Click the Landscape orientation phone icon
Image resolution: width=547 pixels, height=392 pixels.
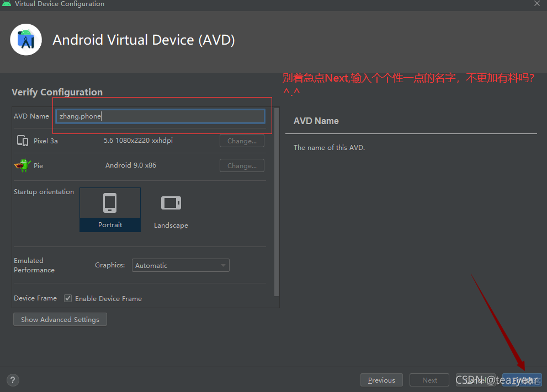coord(171,203)
